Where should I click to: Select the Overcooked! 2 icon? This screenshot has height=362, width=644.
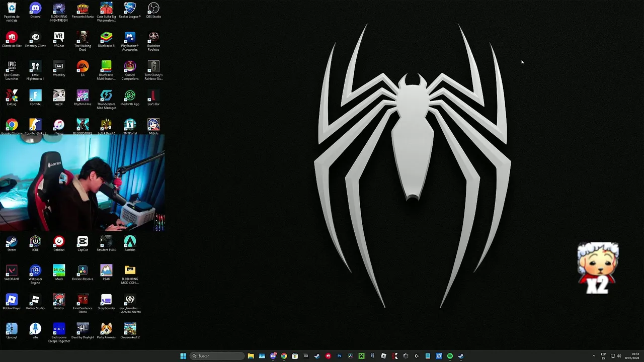[x=130, y=331]
